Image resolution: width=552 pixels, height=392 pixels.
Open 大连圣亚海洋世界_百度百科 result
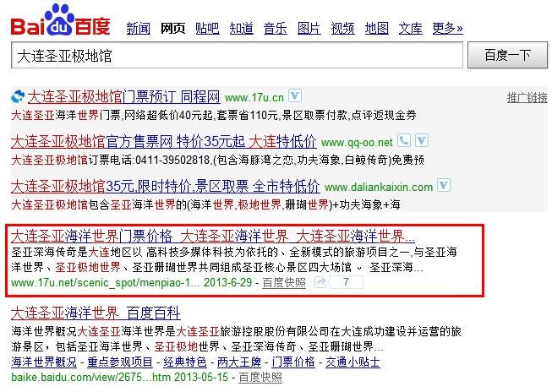click(x=96, y=313)
